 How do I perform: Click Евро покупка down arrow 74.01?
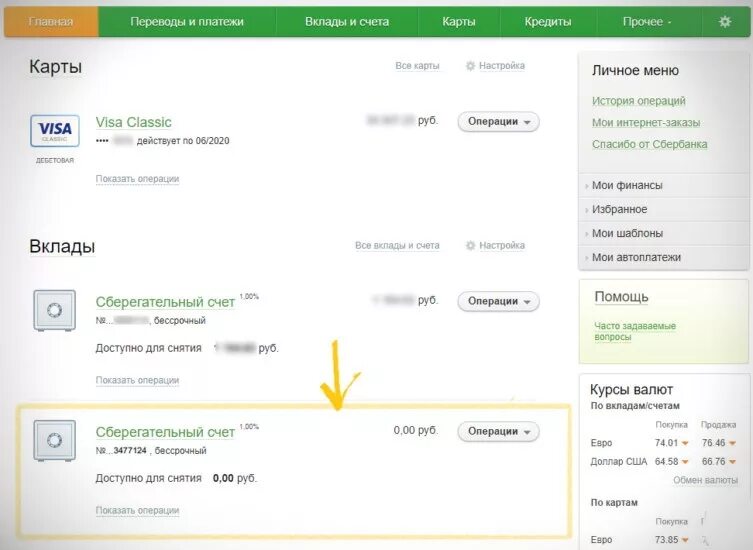685,443
